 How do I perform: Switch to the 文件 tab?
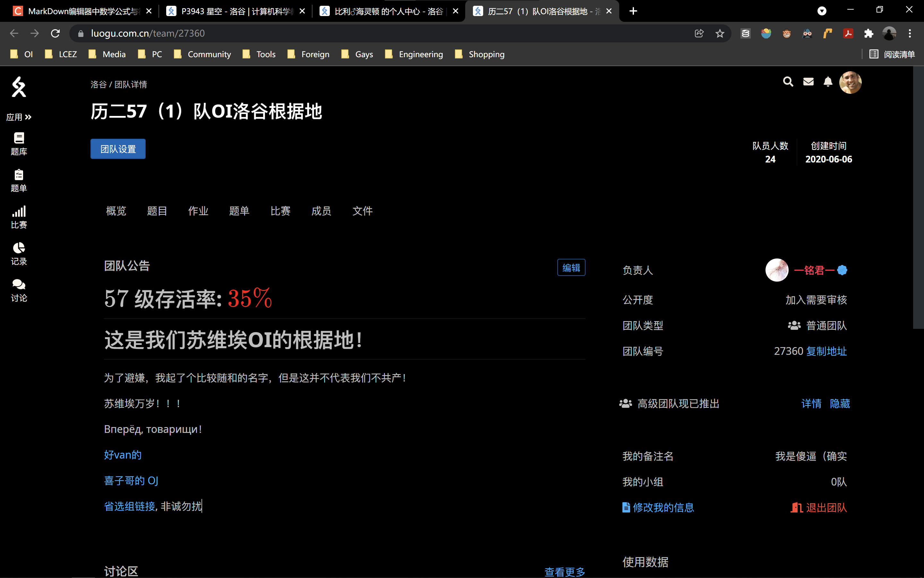pos(362,211)
